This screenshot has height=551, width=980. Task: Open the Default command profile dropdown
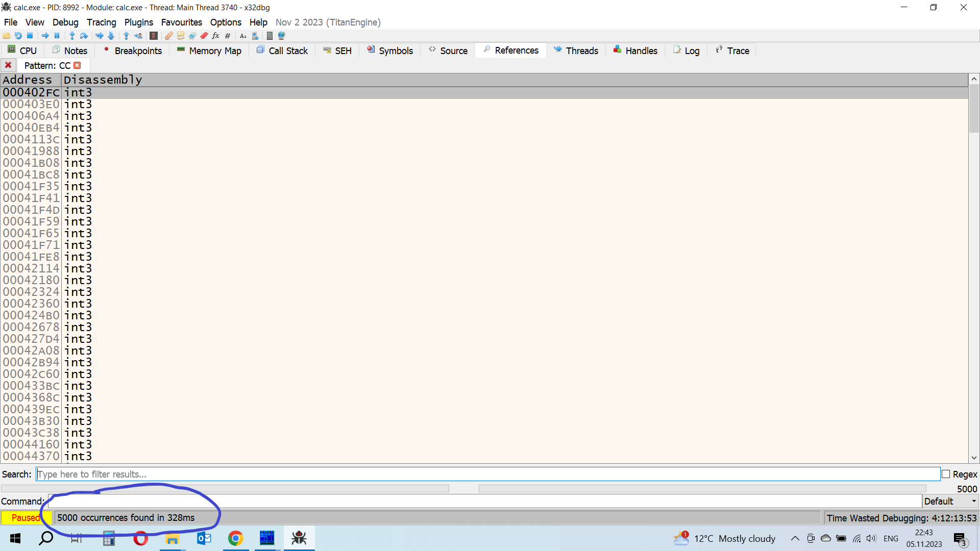(949, 501)
